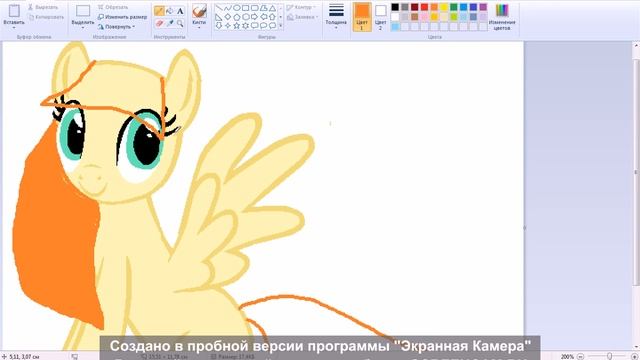Choose the Up arrow shape
Viewport: 640px width, 360px height.
pyautogui.click(x=273, y=17)
